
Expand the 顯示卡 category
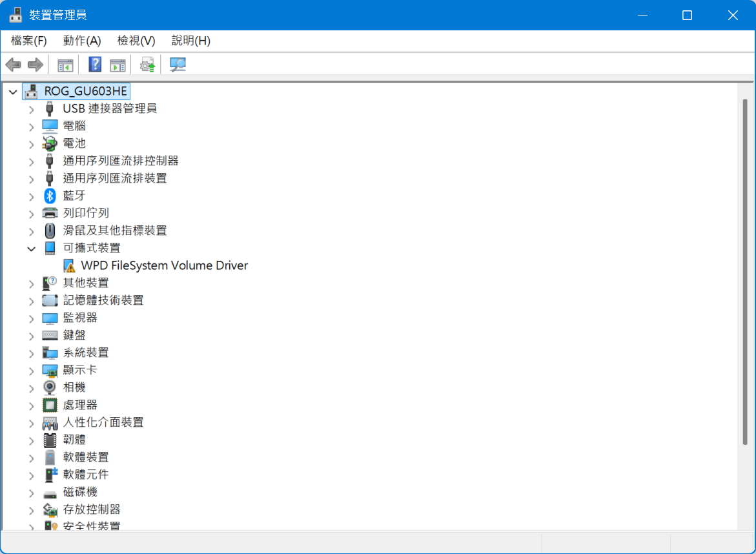(31, 369)
